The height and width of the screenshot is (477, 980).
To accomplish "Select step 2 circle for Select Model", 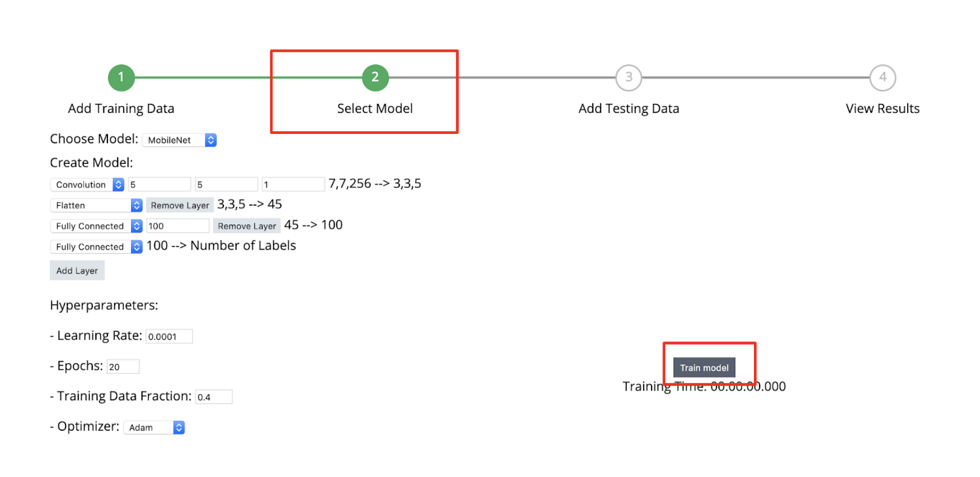I will coord(375,77).
